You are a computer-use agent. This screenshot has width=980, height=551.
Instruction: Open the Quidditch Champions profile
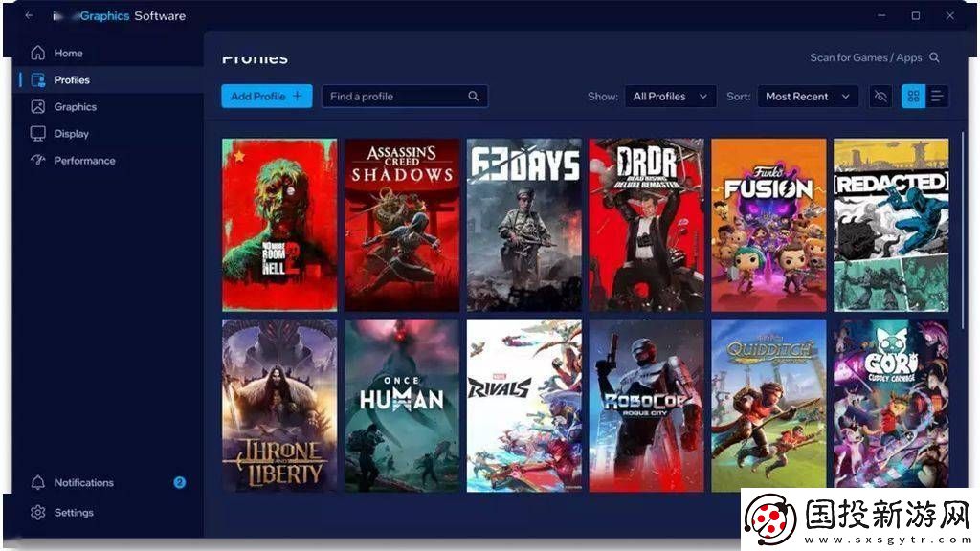[768, 406]
